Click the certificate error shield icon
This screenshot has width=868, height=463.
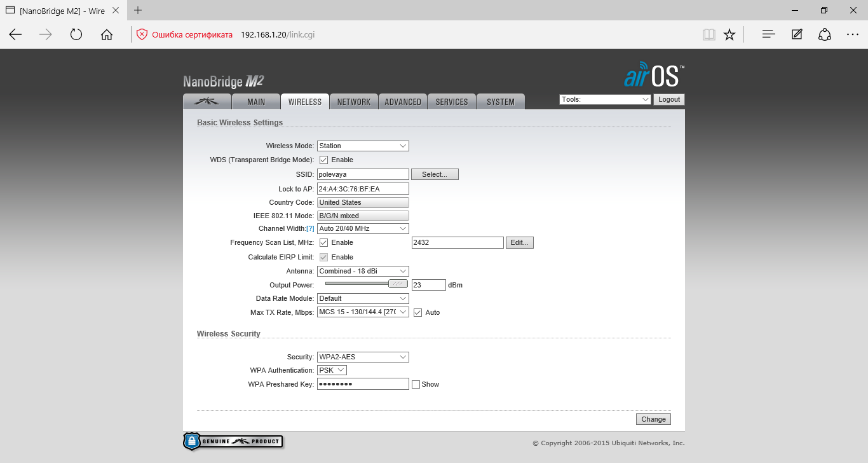[142, 34]
